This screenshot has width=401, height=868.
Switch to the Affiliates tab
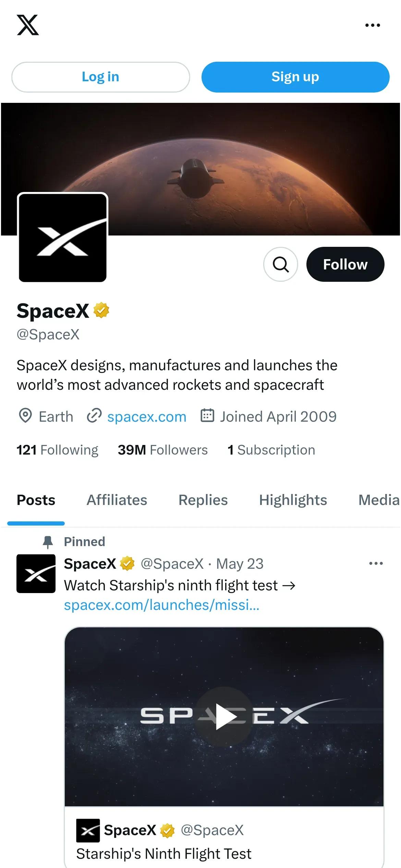coord(117,500)
